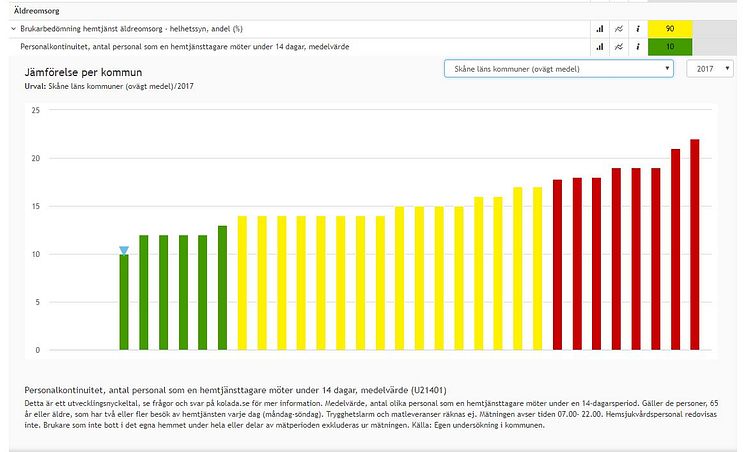Show info for Brukarbedömning hemtjänst row

click(x=637, y=30)
